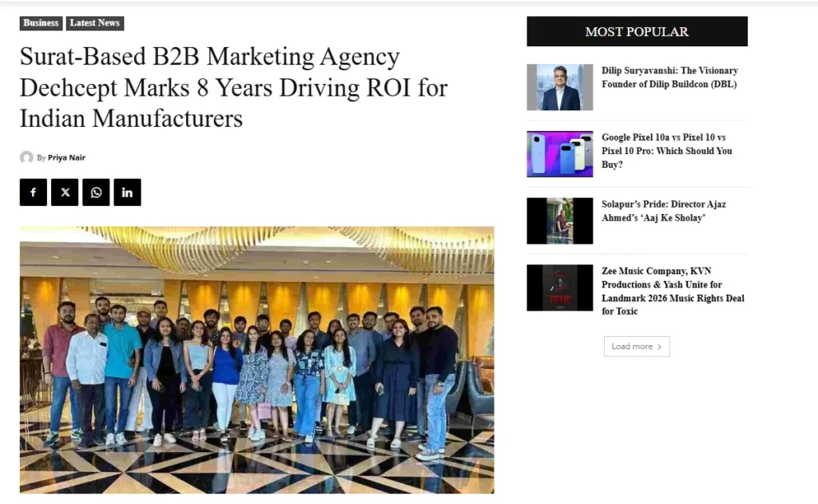
Task: Open the Dilip Suryavanshi article thumbnail
Action: 559,87
